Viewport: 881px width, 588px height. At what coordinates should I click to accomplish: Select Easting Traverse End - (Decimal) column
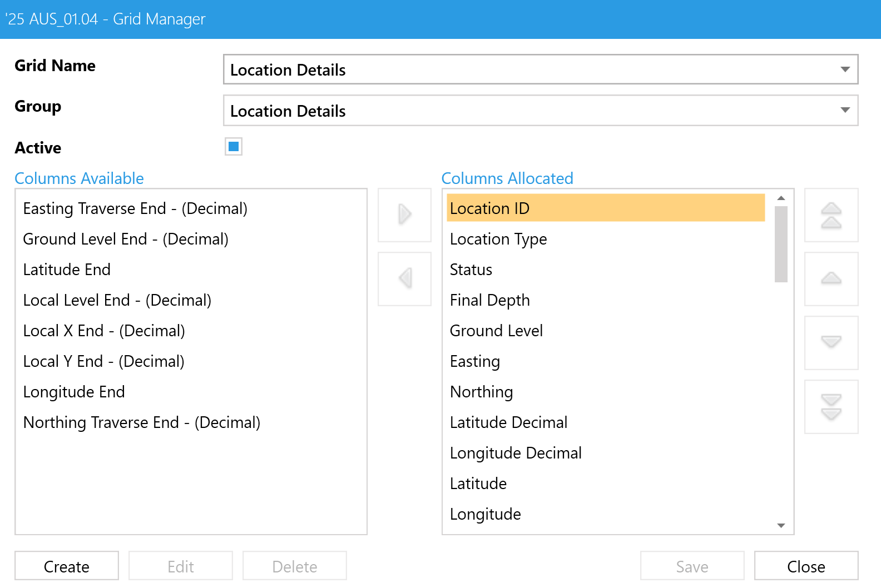pos(135,208)
